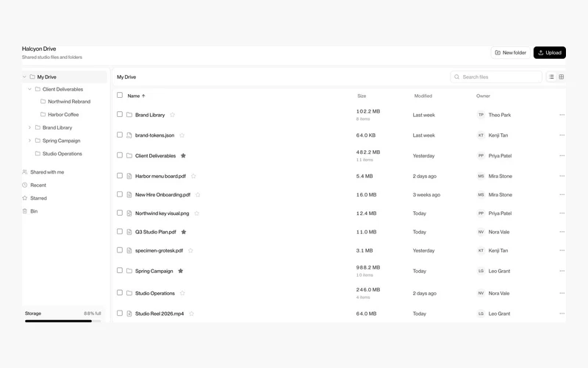The width and height of the screenshot is (588, 368).
Task: Sort by the Owner column header
Action: point(483,96)
